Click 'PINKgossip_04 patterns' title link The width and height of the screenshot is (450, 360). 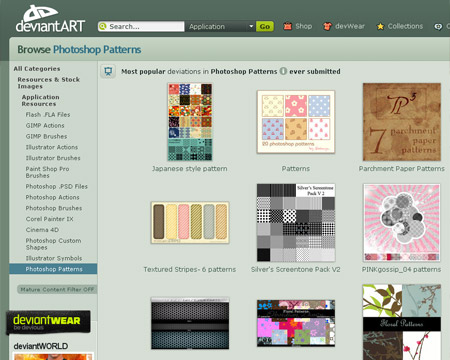click(402, 269)
